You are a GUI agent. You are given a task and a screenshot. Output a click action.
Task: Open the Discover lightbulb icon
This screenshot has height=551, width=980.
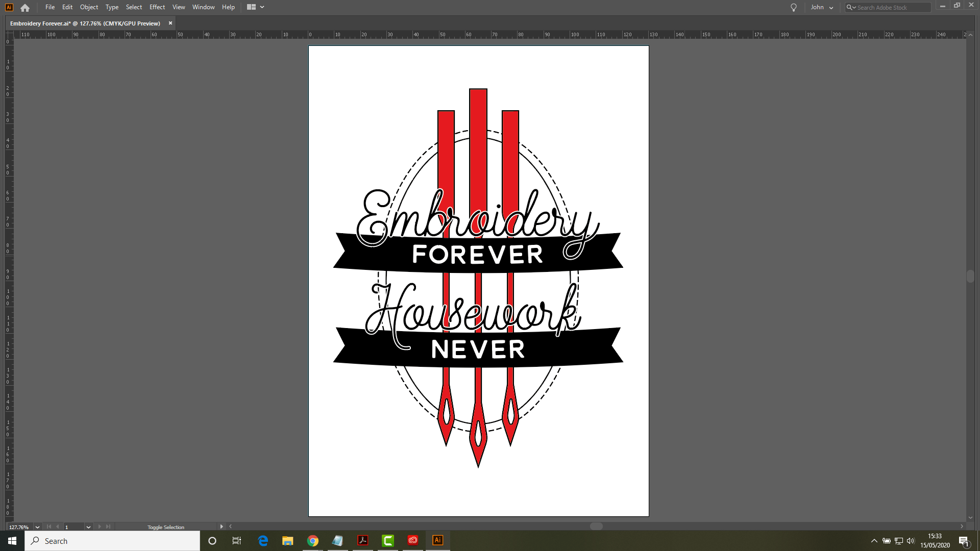click(793, 8)
